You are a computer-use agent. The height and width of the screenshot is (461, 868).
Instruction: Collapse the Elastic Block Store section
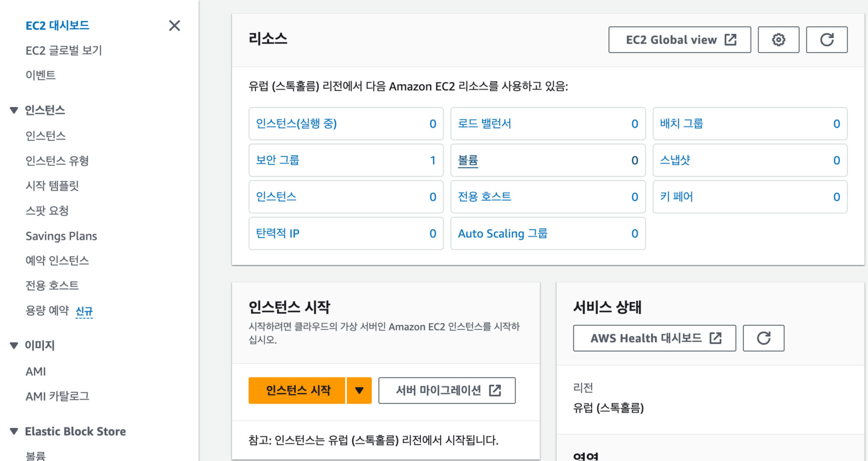coord(14,431)
